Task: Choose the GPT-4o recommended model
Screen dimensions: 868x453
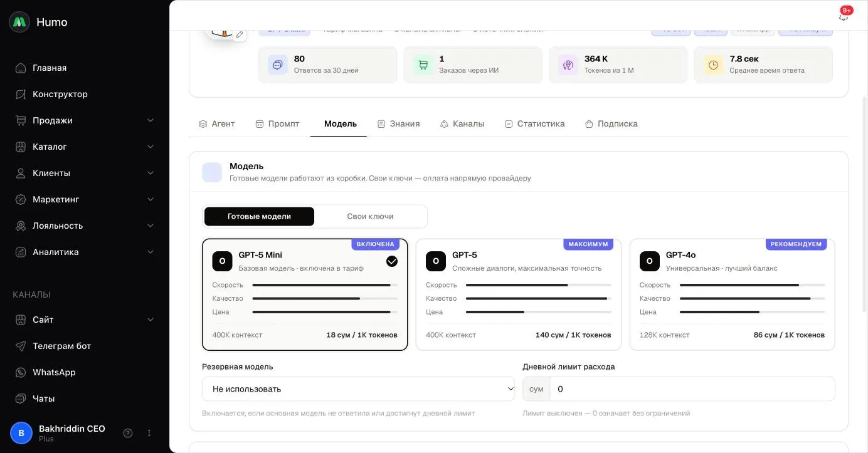Action: (733, 294)
